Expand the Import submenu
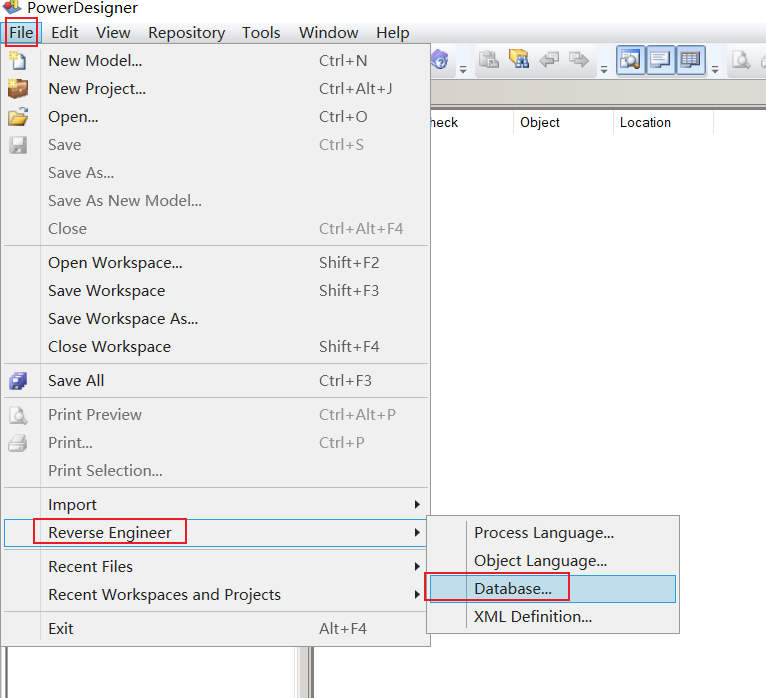766x698 pixels. (216, 505)
